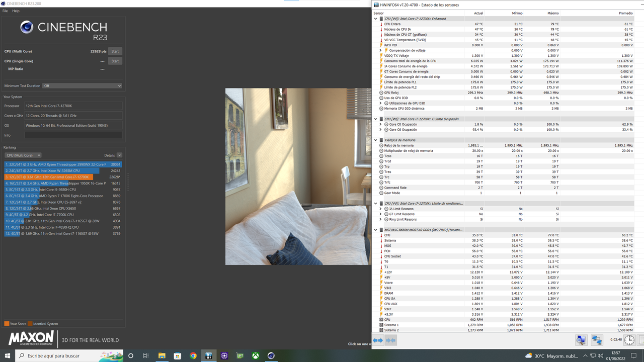644x362 pixels.
Task: Click the green app icon on the taskbar
Action: tap(240, 355)
